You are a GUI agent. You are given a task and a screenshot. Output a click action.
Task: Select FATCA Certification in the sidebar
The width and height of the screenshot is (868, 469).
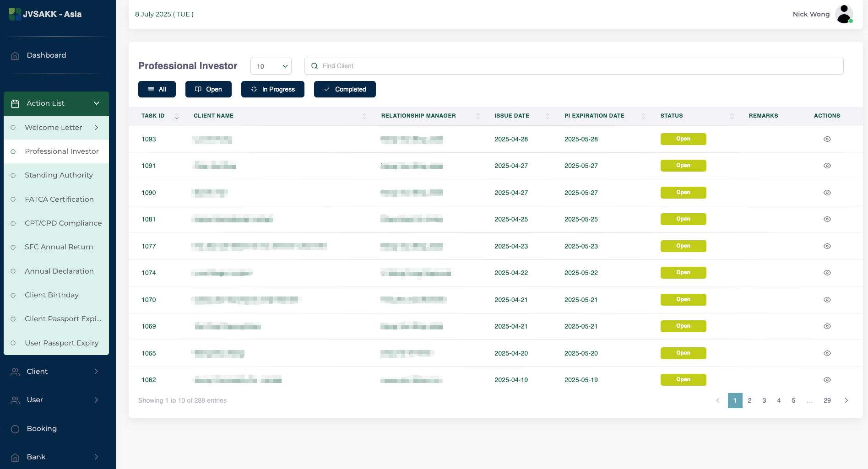click(59, 199)
